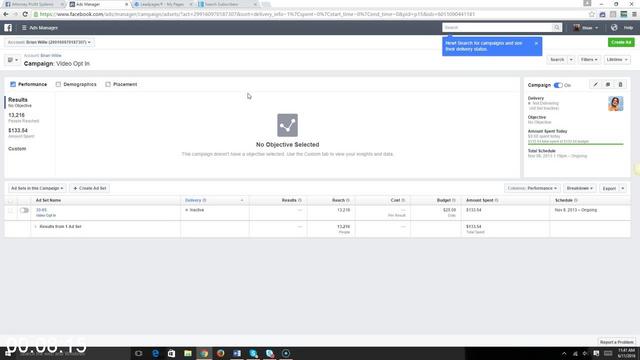The height and width of the screenshot is (360, 640).
Task: Open the campaign view switcher dropdown
Action: click(12, 60)
